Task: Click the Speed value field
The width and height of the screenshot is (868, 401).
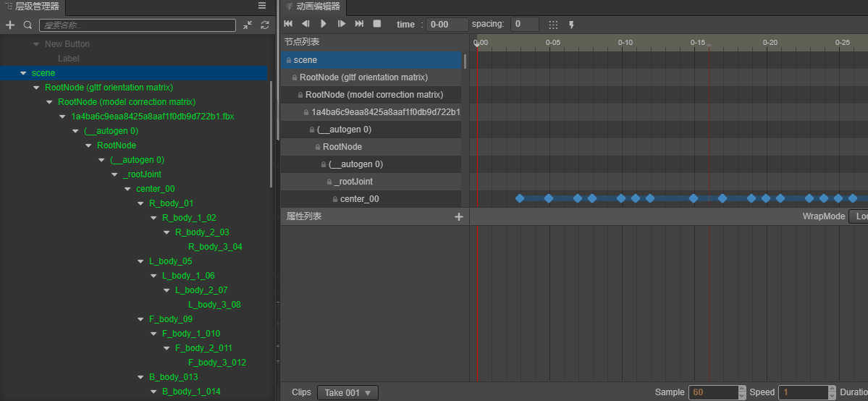Action: tap(803, 392)
